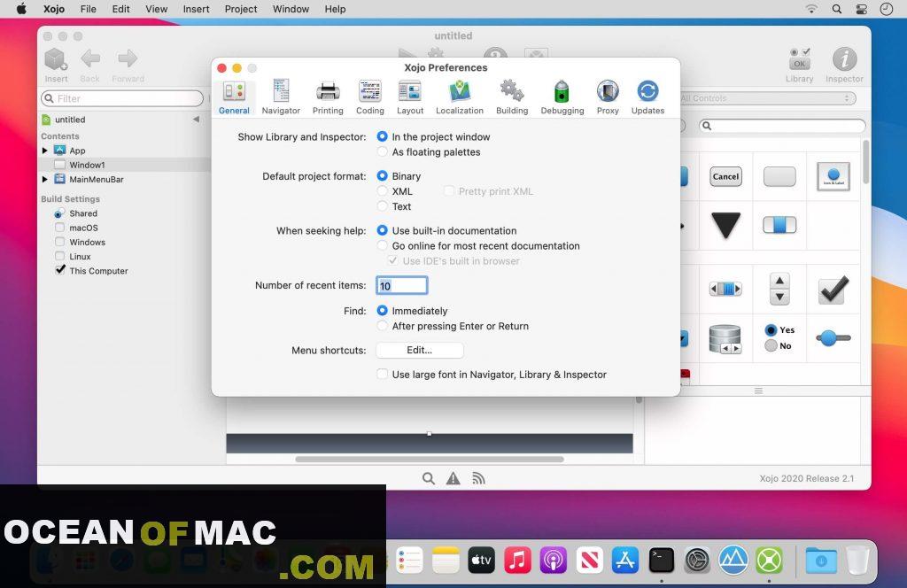The image size is (907, 588).
Task: Open the Debugging preferences pane
Action: click(x=562, y=97)
